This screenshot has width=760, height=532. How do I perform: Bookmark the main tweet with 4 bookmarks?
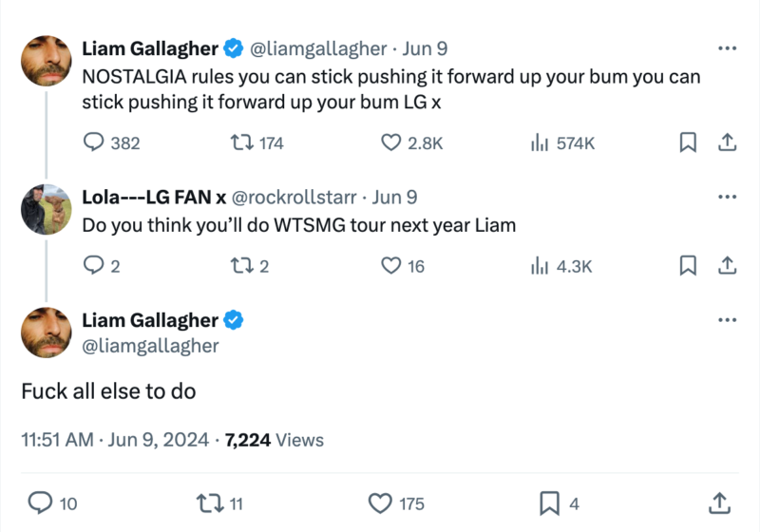550,503
